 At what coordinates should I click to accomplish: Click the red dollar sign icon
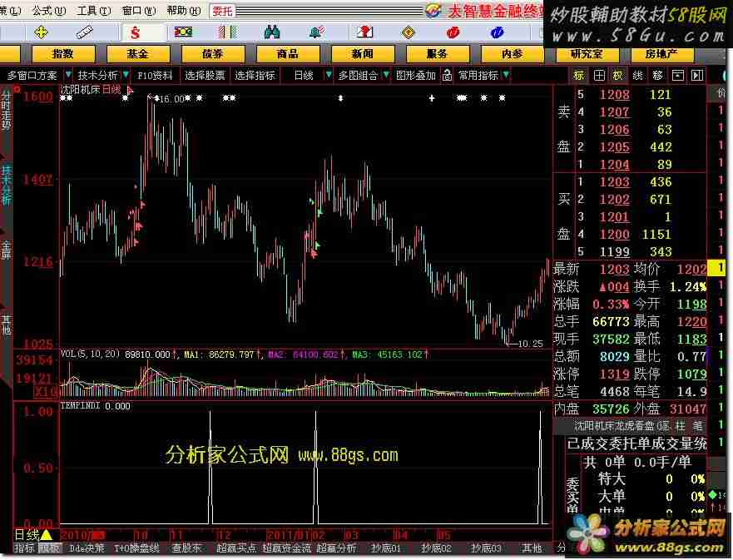point(135,32)
